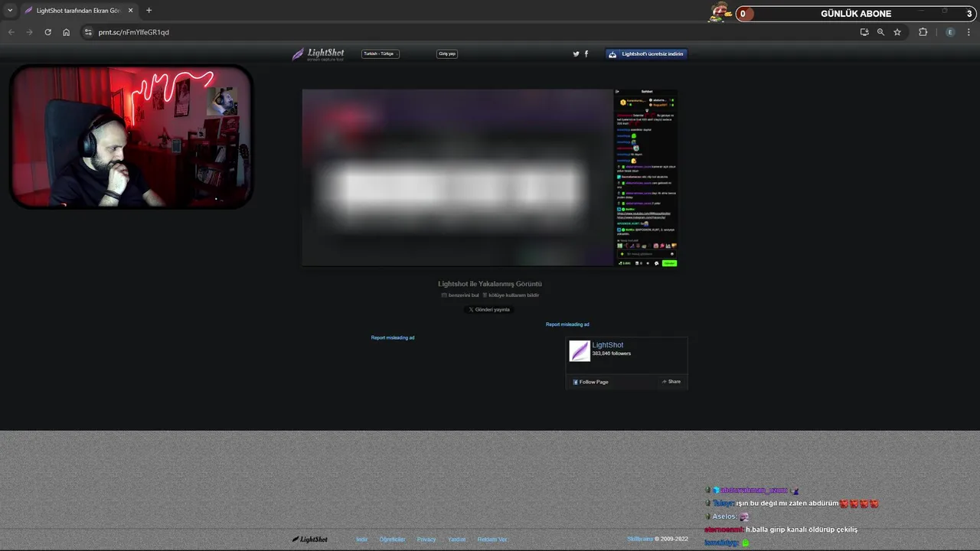This screenshot has height=551, width=980.
Task: Bookmark this page with the star
Action: [897, 32]
